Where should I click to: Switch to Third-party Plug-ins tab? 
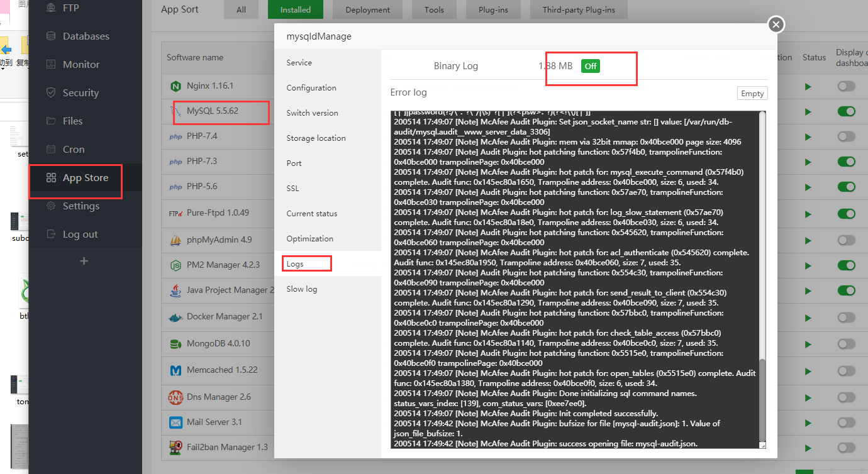pyautogui.click(x=579, y=10)
